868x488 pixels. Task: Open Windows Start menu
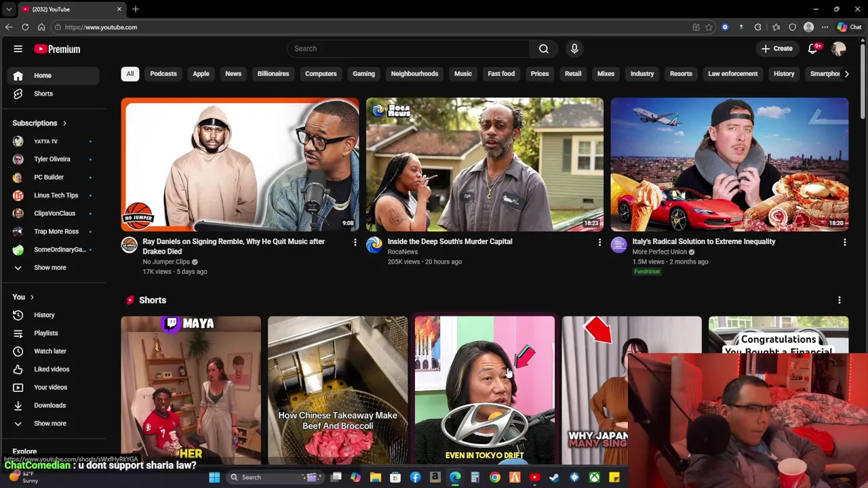214,477
